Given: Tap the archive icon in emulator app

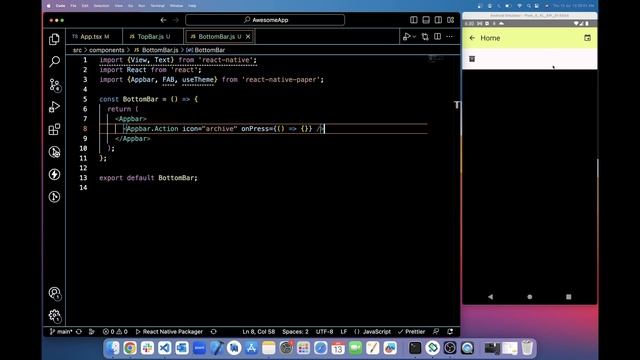Looking at the screenshot, I should 472,59.
